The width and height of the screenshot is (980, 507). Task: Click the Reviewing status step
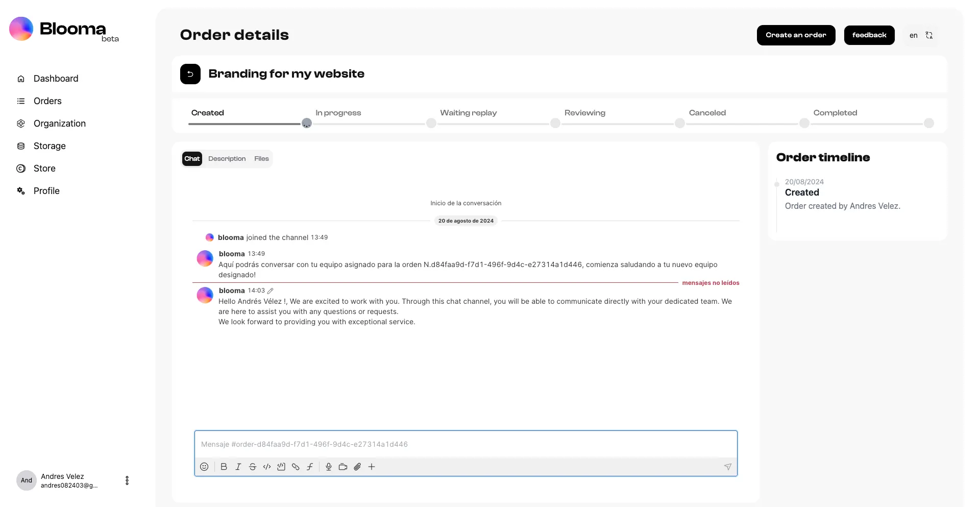pyautogui.click(x=585, y=113)
